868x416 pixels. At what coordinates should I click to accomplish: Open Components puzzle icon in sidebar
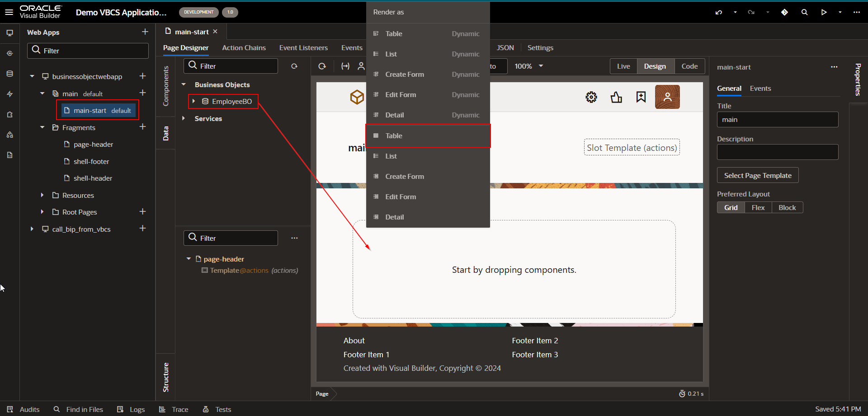9,114
